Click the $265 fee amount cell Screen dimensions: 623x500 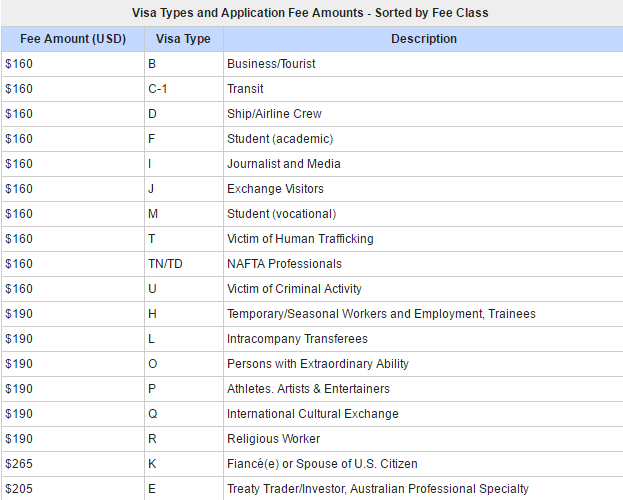point(19,464)
